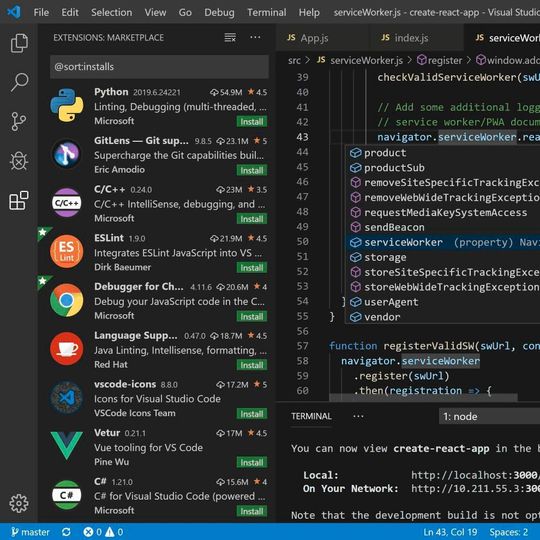Viewport: 540px width, 540px height.
Task: Select the productSub autocomplete suggestion
Action: coord(444,168)
